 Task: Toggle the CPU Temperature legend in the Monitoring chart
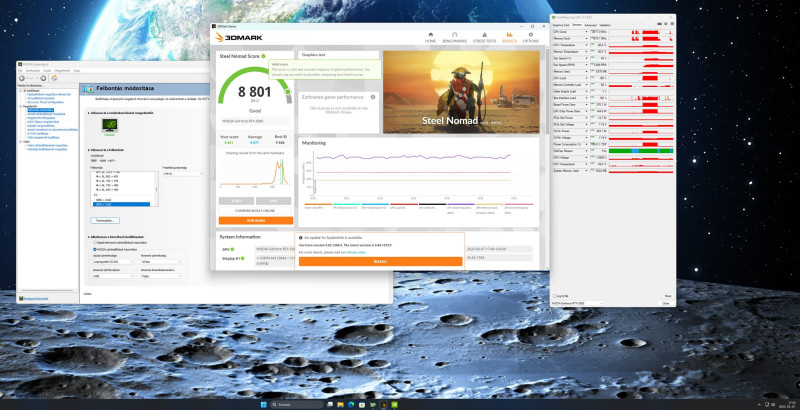pyautogui.click(x=347, y=206)
